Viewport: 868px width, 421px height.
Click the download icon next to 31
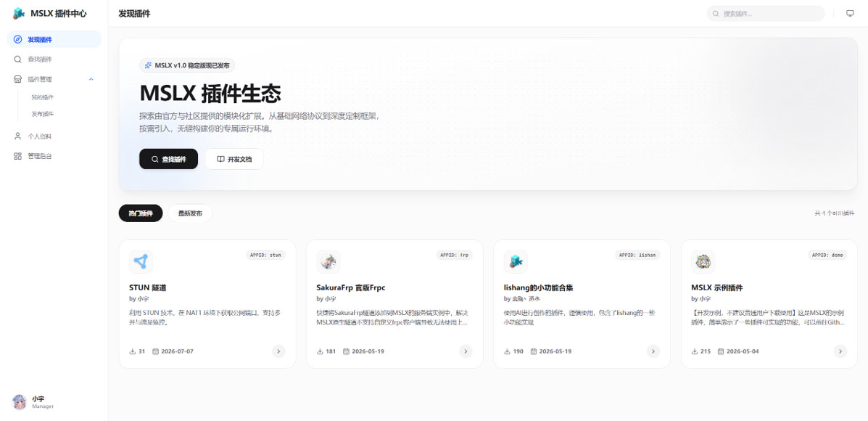132,351
